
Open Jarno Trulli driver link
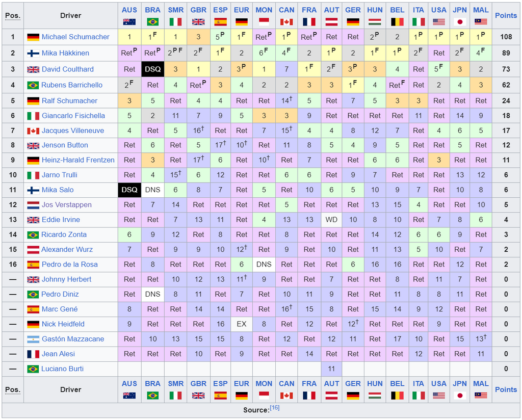[60, 175]
